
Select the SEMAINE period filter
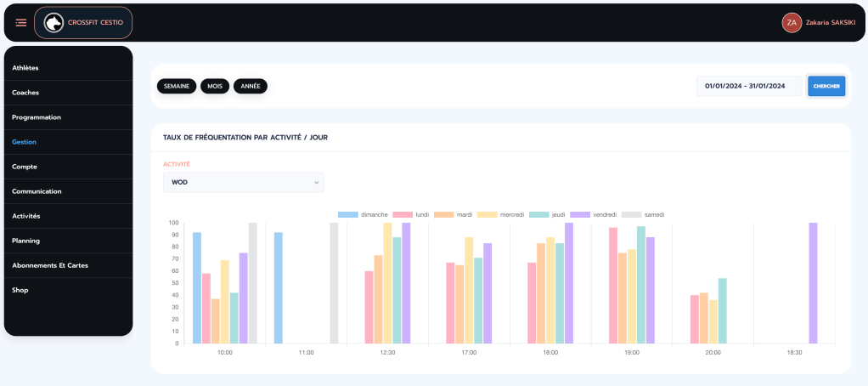[177, 86]
